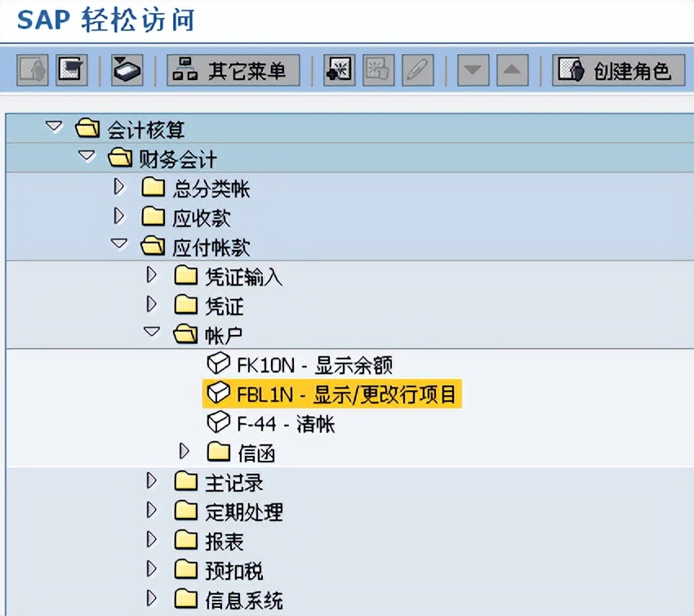Click the move entry down arrow icon

pyautogui.click(x=472, y=69)
